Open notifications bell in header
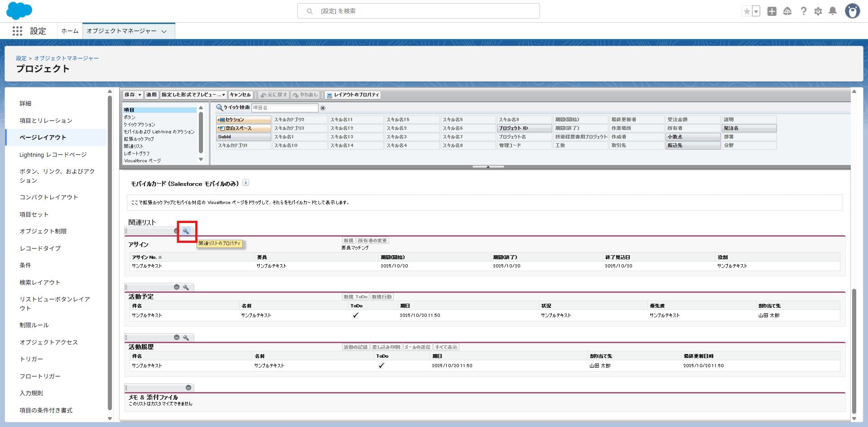This screenshot has width=868, height=427. pyautogui.click(x=833, y=11)
